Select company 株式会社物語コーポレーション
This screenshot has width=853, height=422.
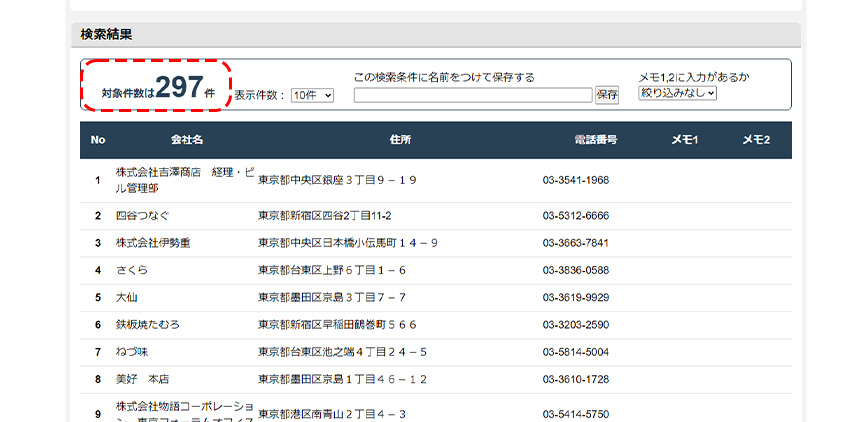pyautogui.click(x=185, y=413)
